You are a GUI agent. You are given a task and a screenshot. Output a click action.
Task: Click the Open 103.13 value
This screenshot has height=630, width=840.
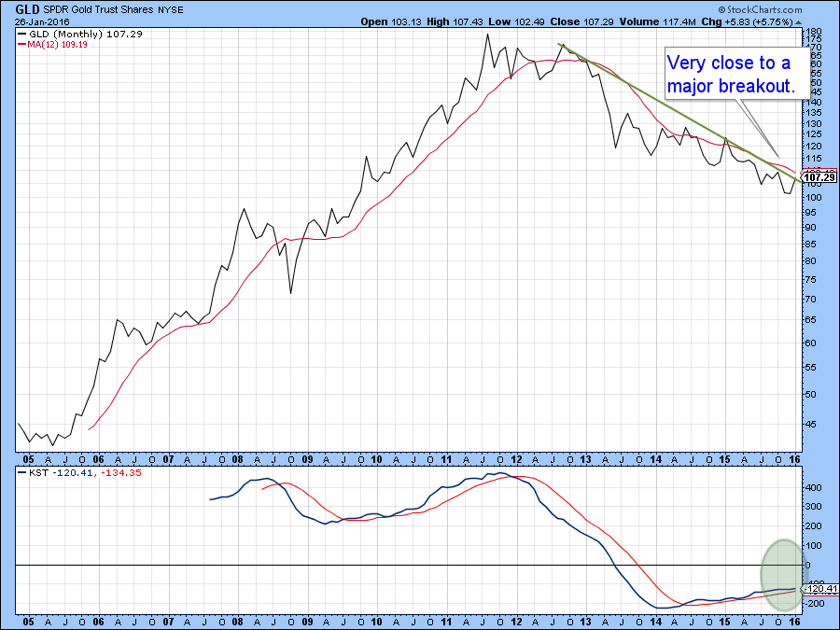[x=390, y=22]
